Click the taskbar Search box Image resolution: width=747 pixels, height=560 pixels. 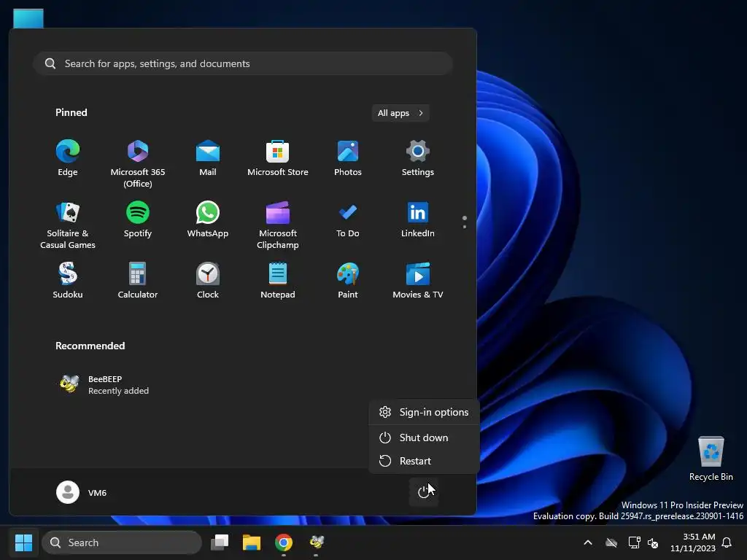click(x=122, y=542)
